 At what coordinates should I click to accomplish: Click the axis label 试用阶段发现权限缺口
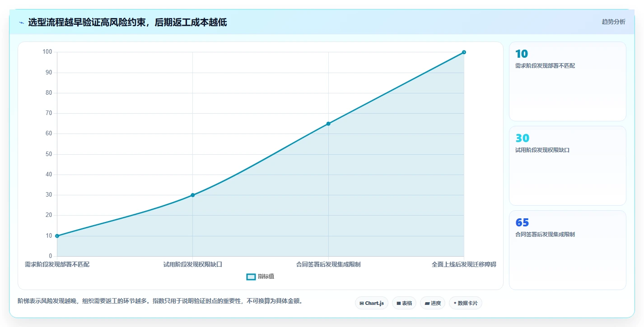192,264
